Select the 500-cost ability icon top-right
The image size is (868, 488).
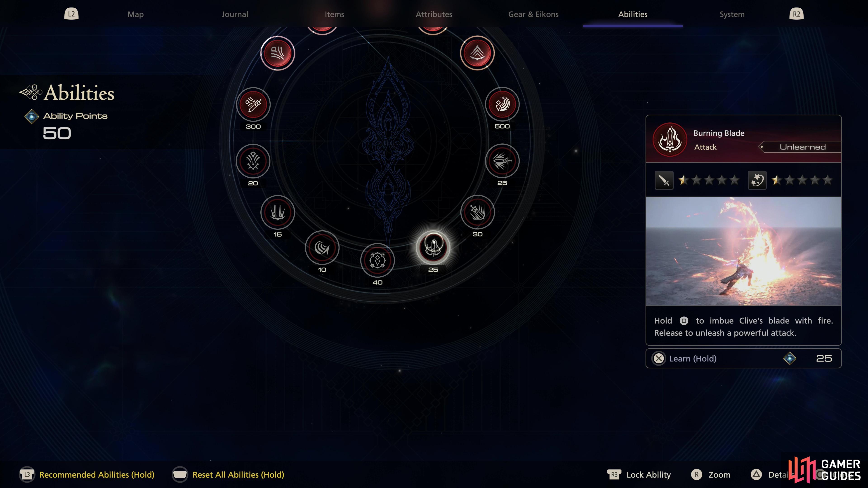[x=502, y=104]
